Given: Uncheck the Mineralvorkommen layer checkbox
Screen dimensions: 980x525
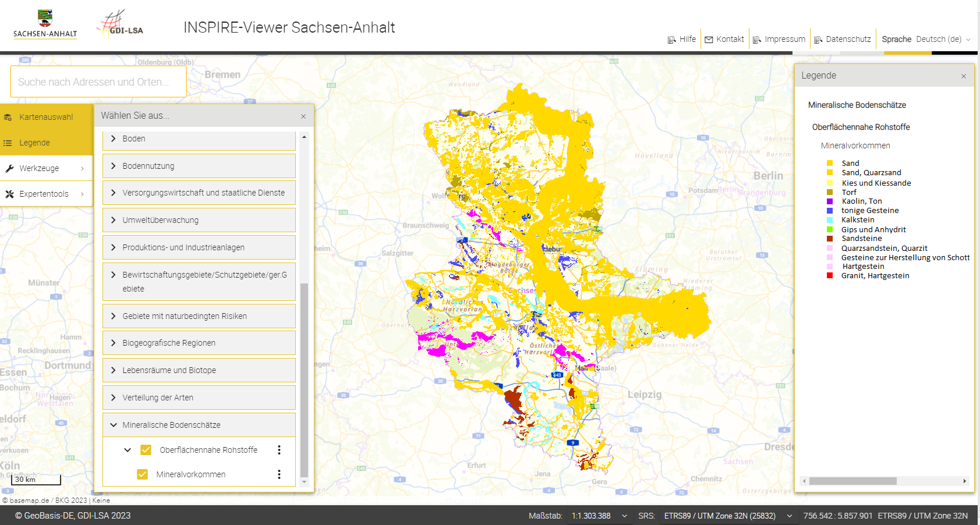Looking at the screenshot, I should (142, 474).
